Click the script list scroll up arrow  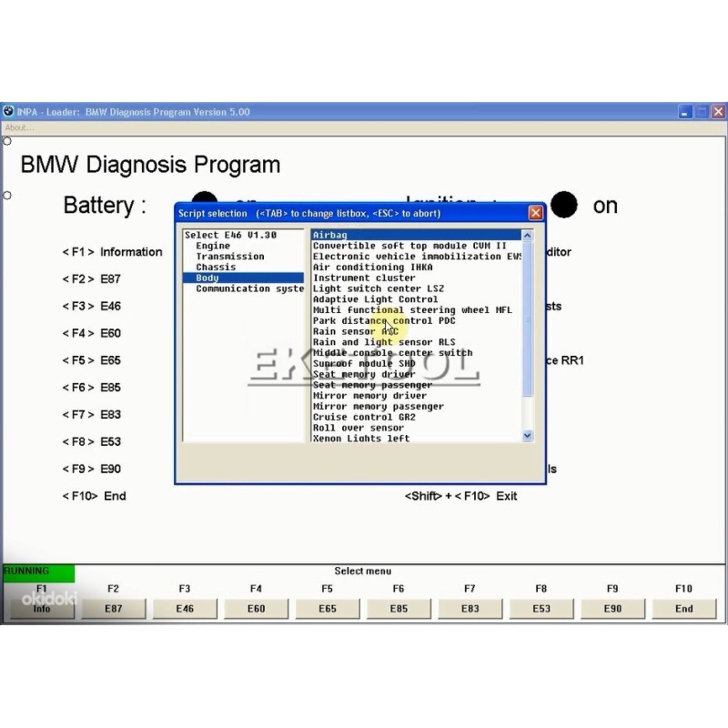click(527, 236)
